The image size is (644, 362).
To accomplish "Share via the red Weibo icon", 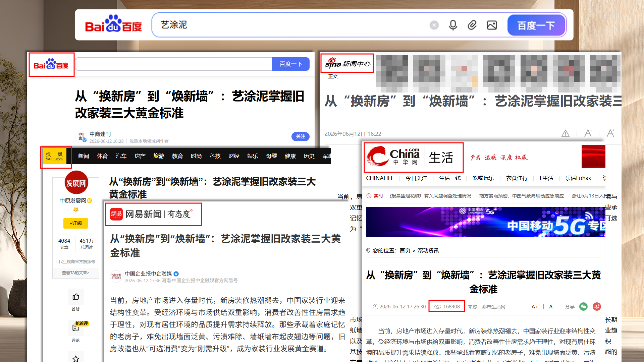I will click(x=597, y=306).
